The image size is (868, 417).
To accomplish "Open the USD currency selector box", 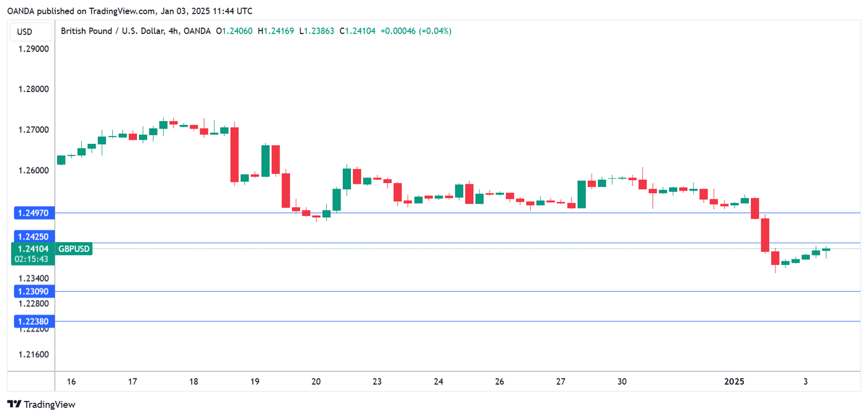I will click(25, 32).
